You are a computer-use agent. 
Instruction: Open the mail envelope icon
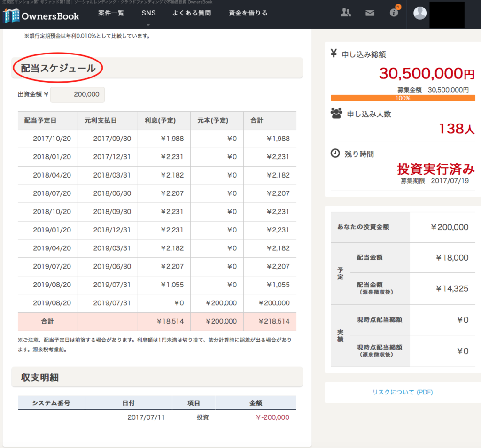tap(370, 13)
